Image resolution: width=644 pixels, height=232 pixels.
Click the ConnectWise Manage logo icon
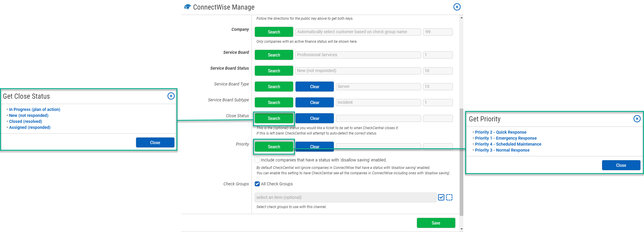click(188, 7)
